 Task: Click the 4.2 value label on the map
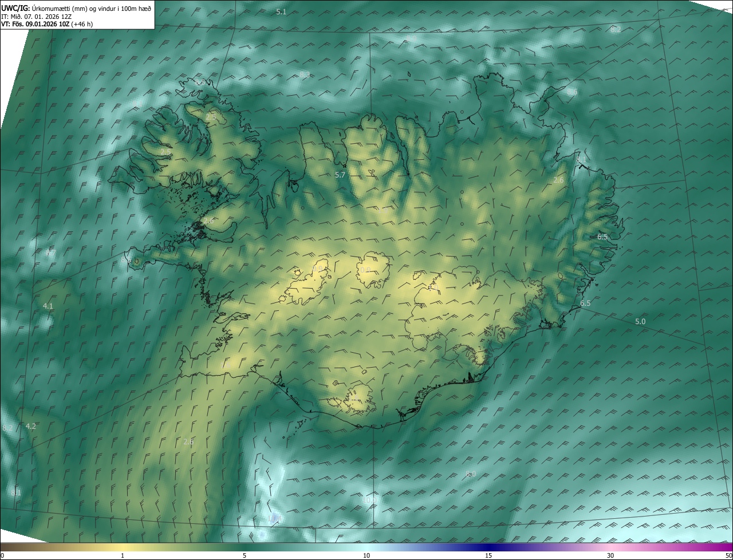coord(31,426)
